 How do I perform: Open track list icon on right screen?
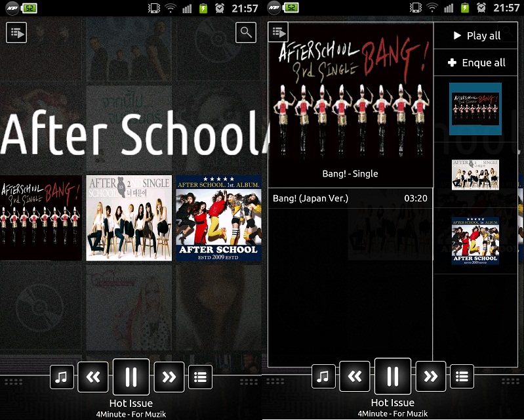(x=462, y=376)
